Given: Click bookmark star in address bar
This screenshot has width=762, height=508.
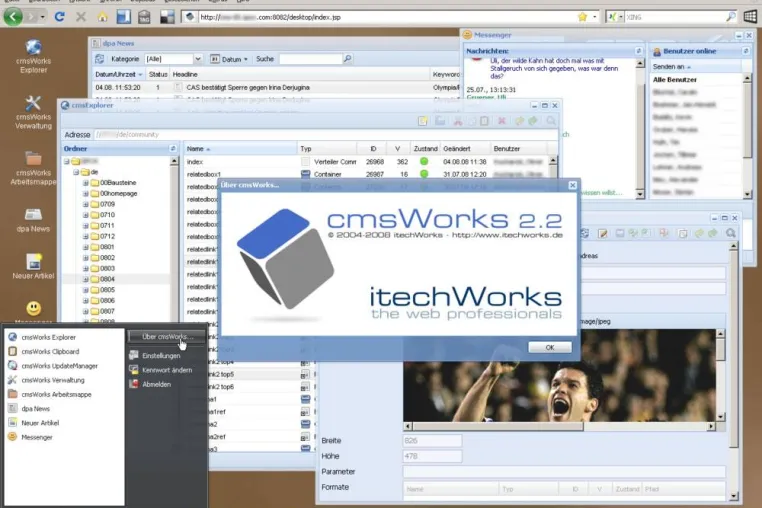Looking at the screenshot, I should [582, 17].
